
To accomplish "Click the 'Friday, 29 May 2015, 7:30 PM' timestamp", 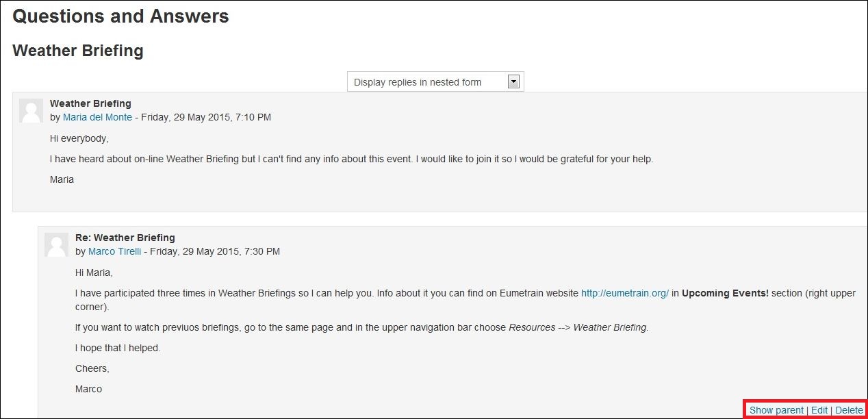I will coord(215,251).
